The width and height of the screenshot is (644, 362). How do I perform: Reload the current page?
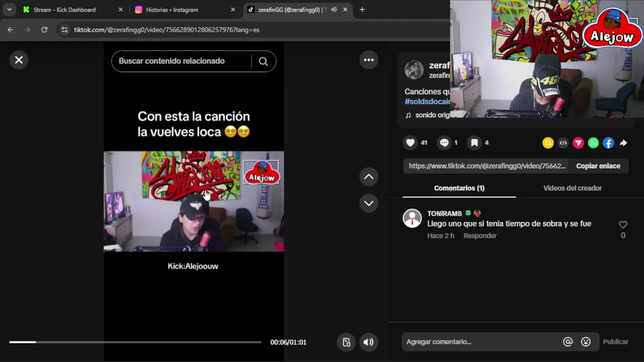[x=44, y=30]
